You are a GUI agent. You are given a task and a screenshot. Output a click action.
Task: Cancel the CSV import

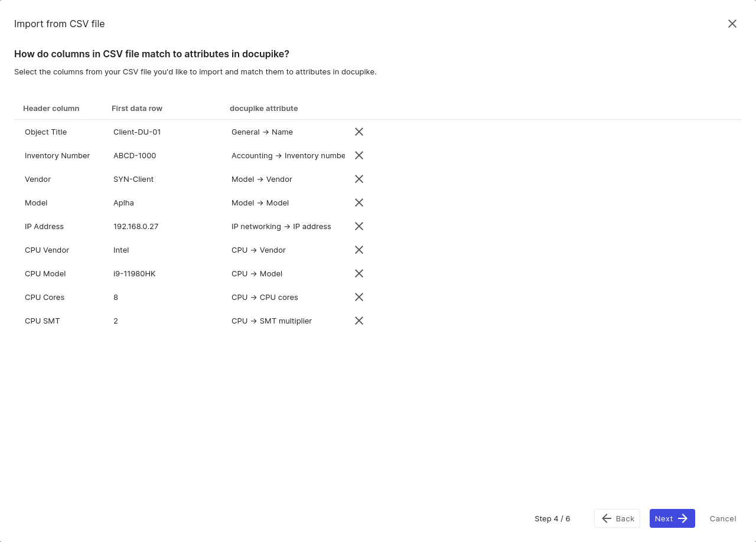point(723,518)
